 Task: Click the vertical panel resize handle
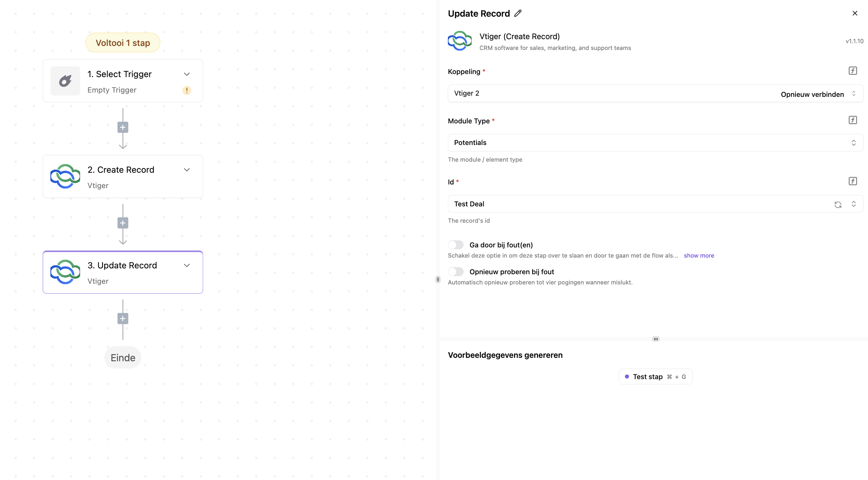[438, 279]
